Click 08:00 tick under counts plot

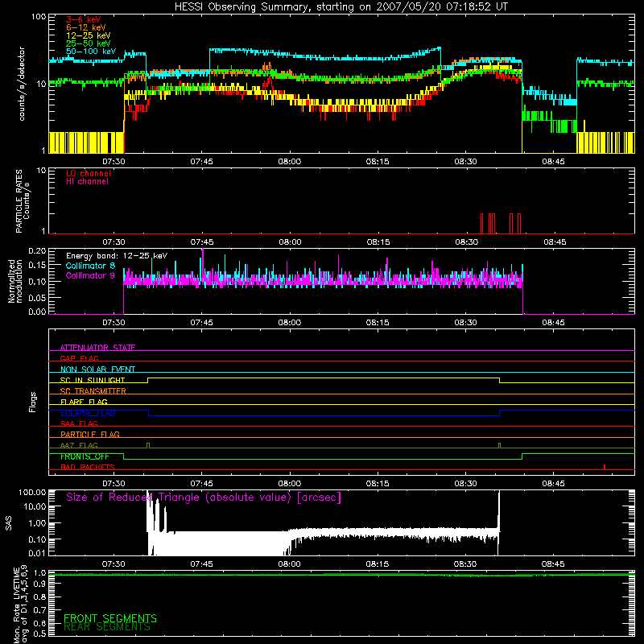coord(290,161)
